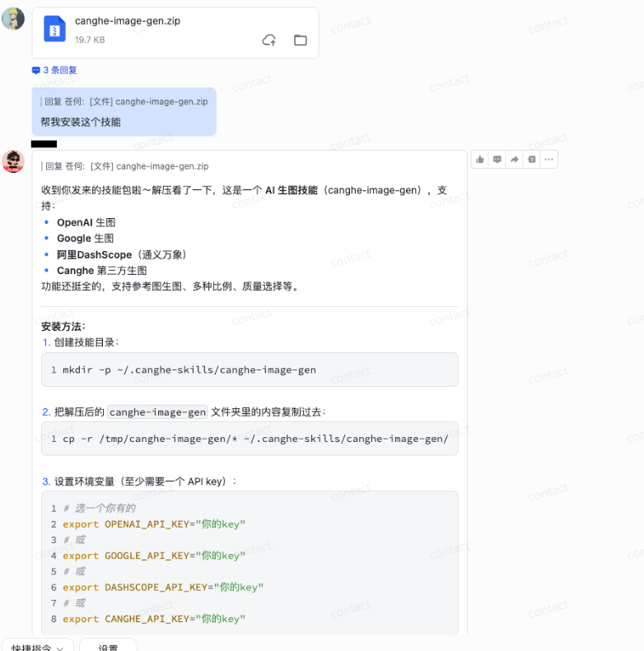
Task: Click the bullet item OpenAI 生图
Action: tap(86, 222)
